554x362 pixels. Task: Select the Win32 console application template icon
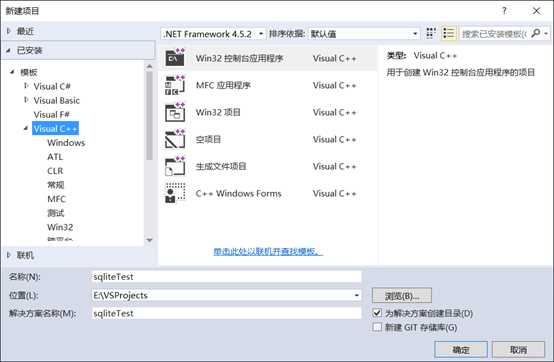click(x=175, y=58)
